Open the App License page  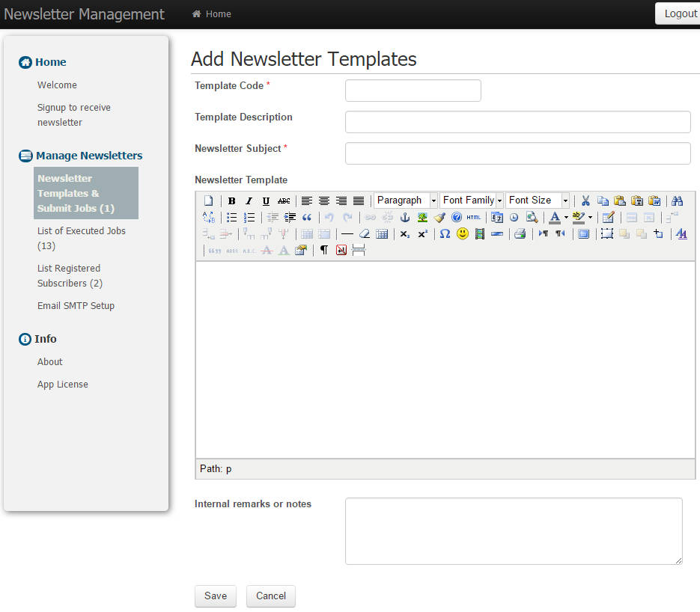62,385
